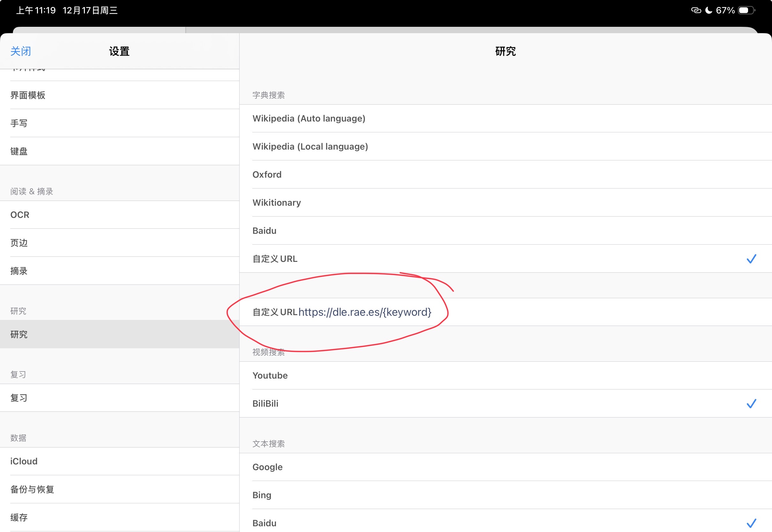Go to 备份与恢复 settings
The width and height of the screenshot is (772, 532).
click(x=32, y=489)
